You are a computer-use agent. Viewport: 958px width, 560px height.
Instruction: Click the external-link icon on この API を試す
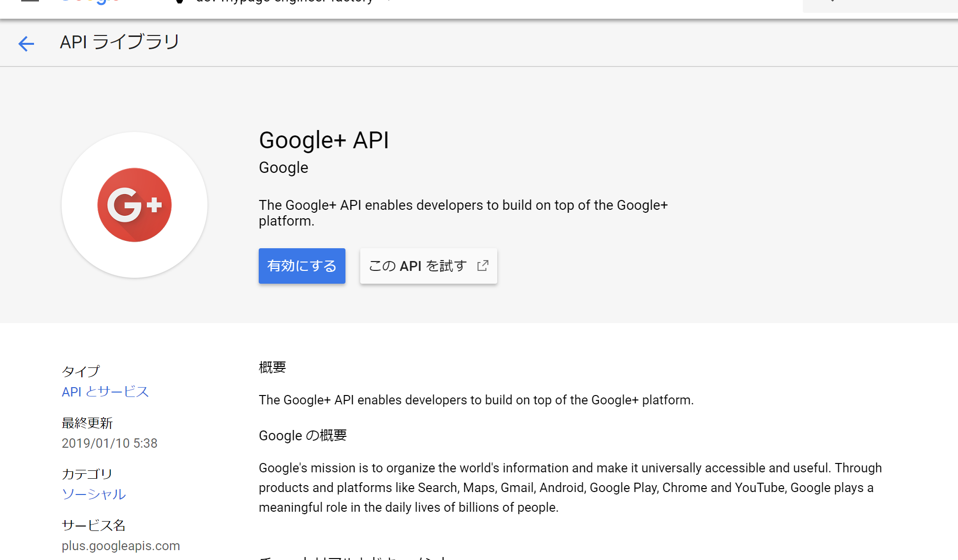(x=482, y=265)
